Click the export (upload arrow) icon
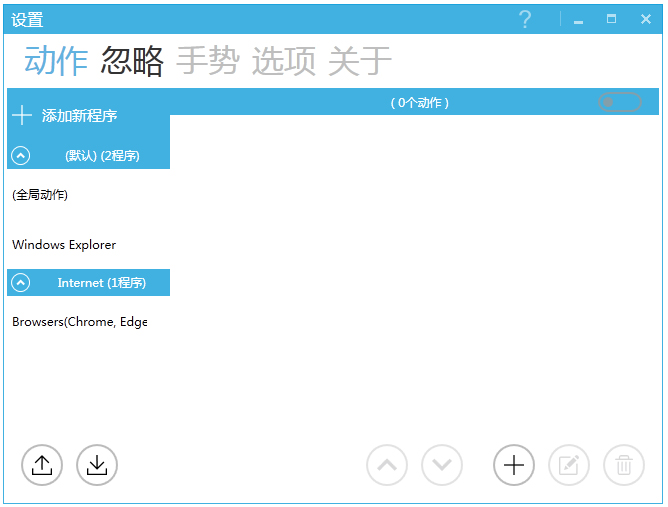The height and width of the screenshot is (507, 668). [42, 465]
